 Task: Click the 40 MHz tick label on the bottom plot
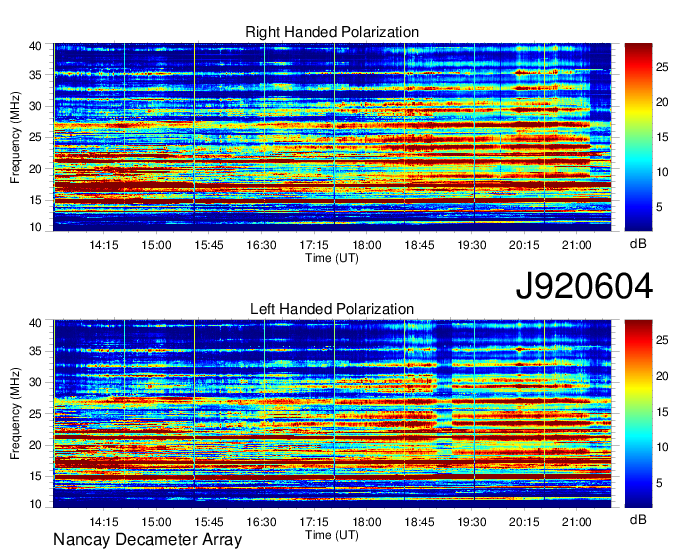pos(35,323)
